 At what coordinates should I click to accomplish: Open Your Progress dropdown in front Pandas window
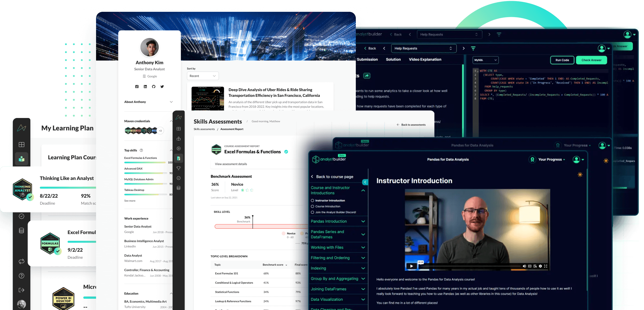pos(547,160)
